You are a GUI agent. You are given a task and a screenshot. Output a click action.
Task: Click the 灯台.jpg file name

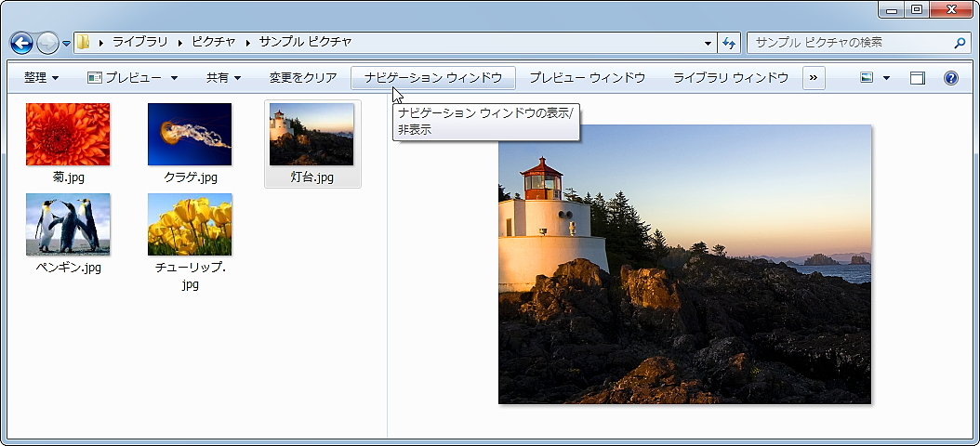click(311, 177)
